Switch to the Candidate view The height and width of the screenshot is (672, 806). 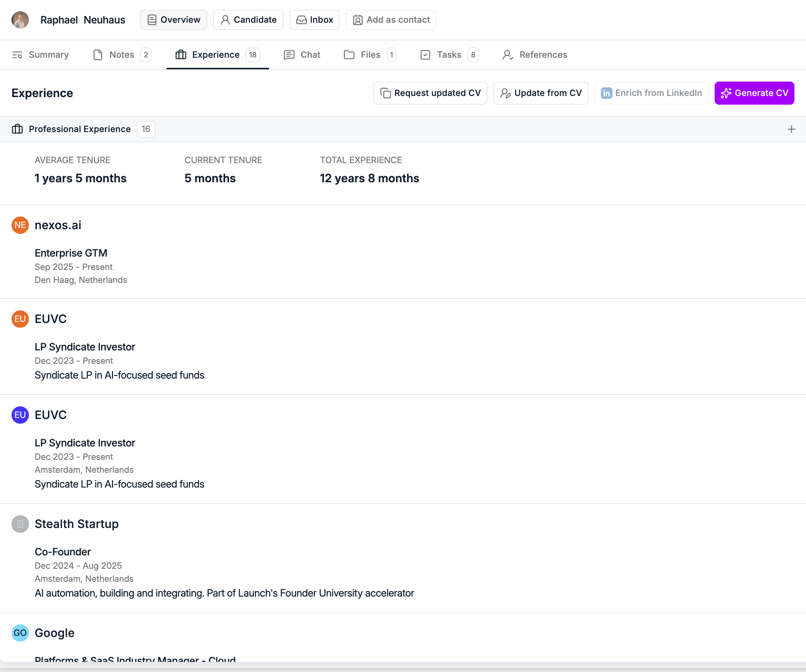tap(248, 20)
